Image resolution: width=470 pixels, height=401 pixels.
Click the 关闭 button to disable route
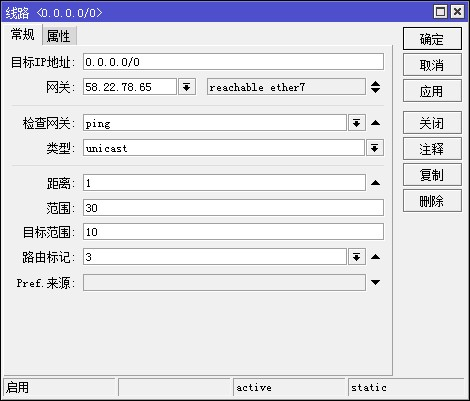[x=432, y=123]
